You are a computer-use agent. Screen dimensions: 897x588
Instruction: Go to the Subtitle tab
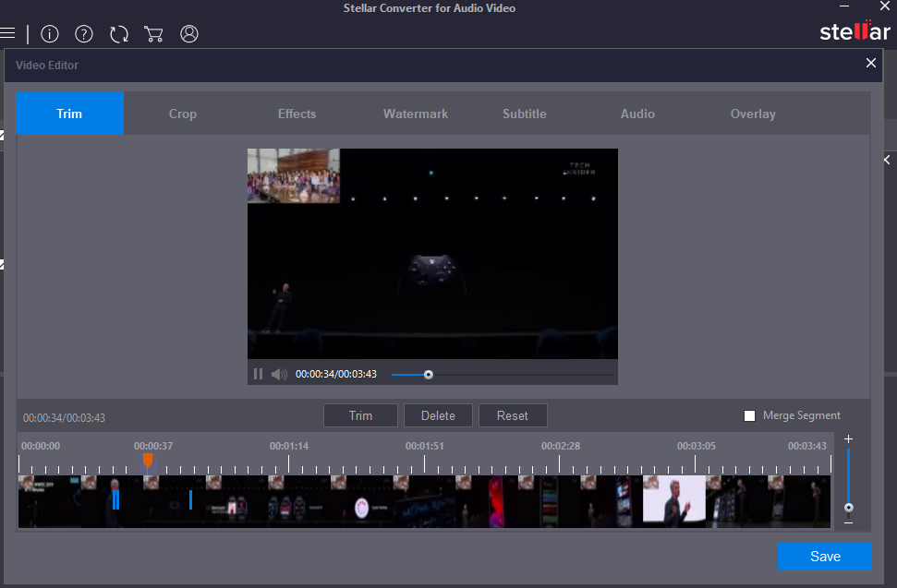tap(524, 114)
